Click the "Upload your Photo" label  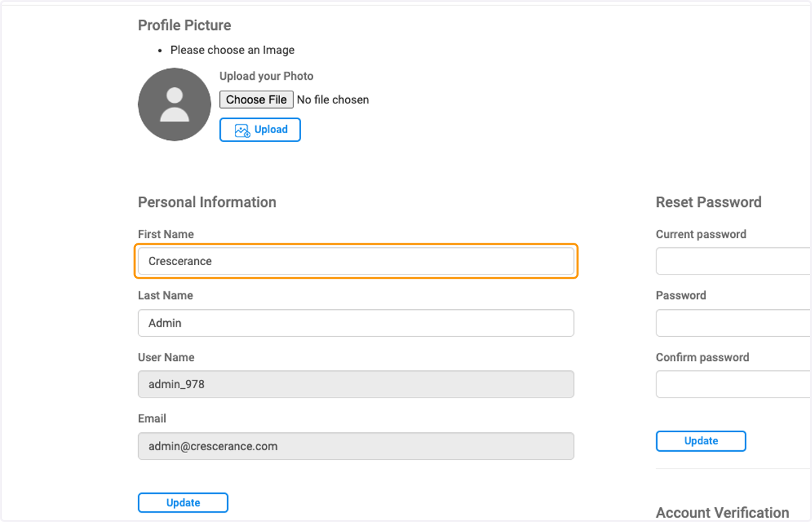(x=267, y=76)
